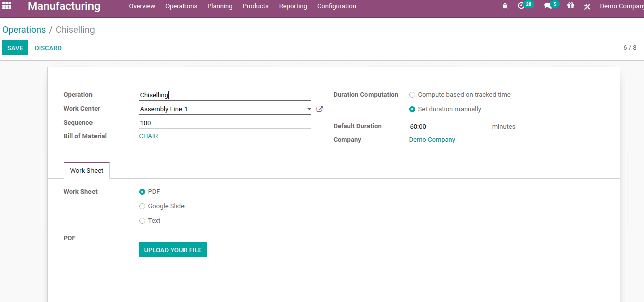Image resolution: width=644 pixels, height=302 pixels.
Task: Open the Demo Company switcher in top bar
Action: [x=621, y=6]
